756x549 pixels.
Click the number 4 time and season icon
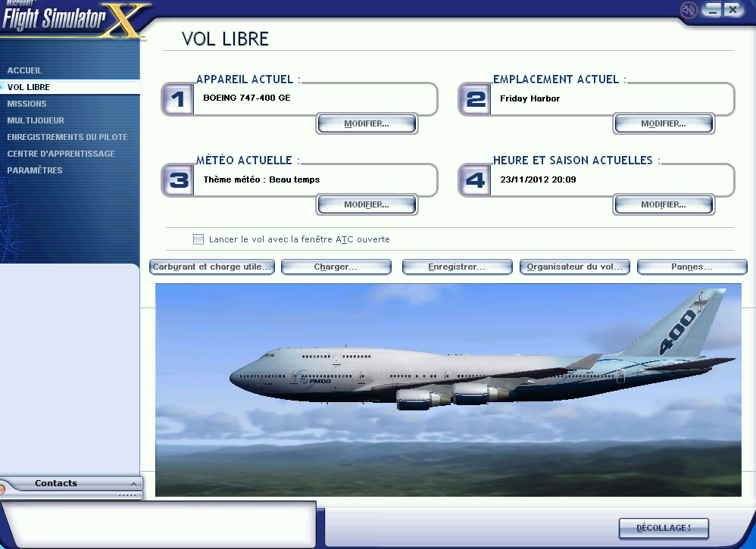tap(474, 180)
